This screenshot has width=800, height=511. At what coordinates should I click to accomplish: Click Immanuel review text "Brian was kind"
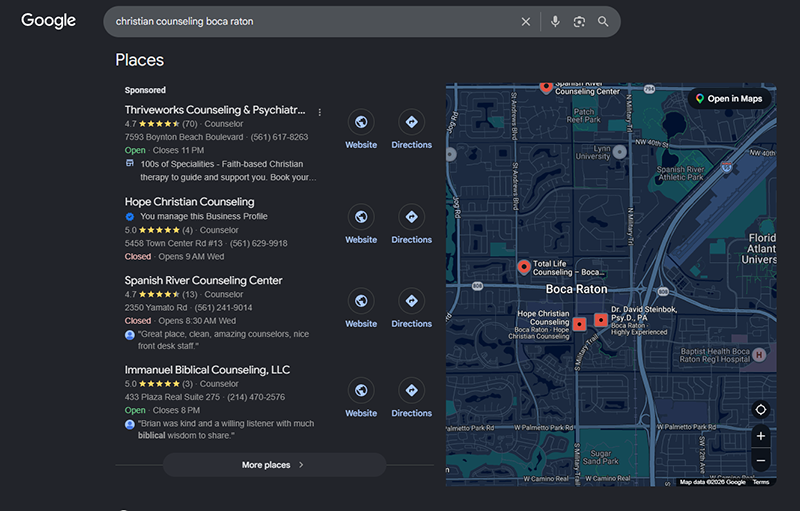(x=226, y=429)
